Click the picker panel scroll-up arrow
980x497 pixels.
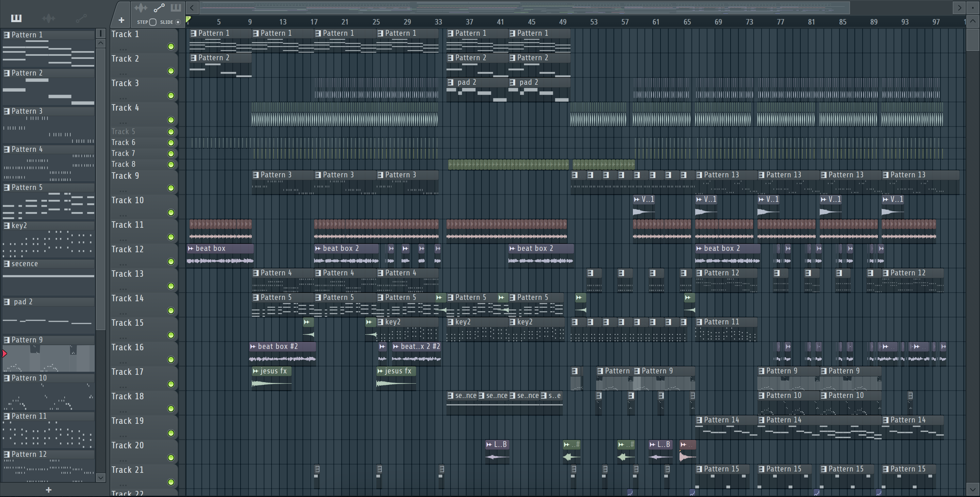tap(100, 43)
